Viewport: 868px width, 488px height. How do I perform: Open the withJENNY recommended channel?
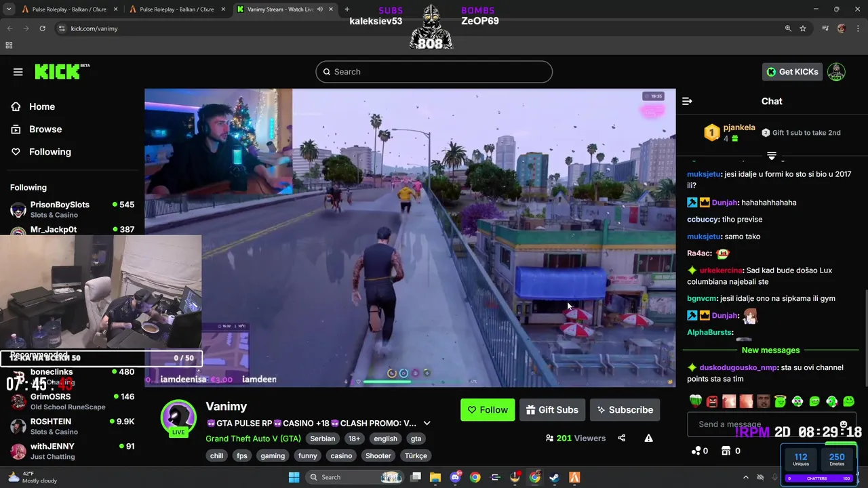click(72, 451)
